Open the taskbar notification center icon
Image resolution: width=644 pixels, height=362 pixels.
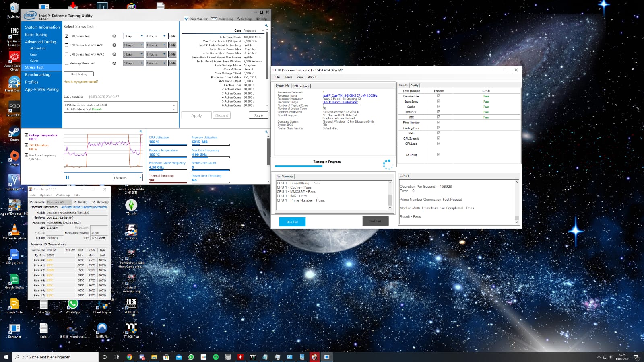[x=636, y=357]
